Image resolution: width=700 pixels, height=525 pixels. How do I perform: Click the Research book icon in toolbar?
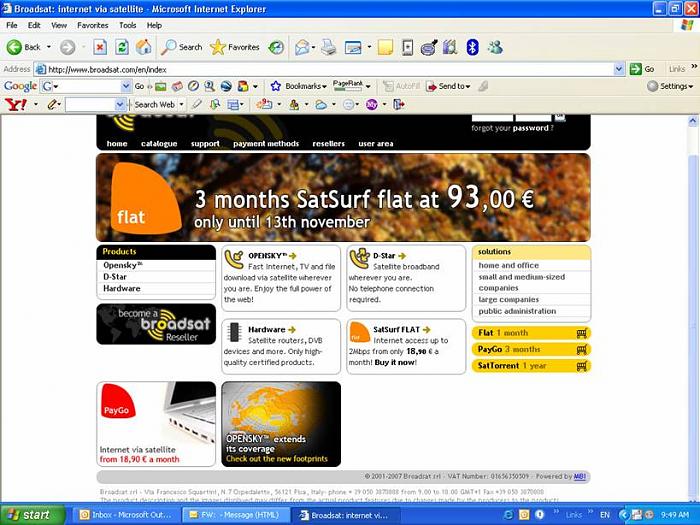pyautogui.click(x=450, y=47)
